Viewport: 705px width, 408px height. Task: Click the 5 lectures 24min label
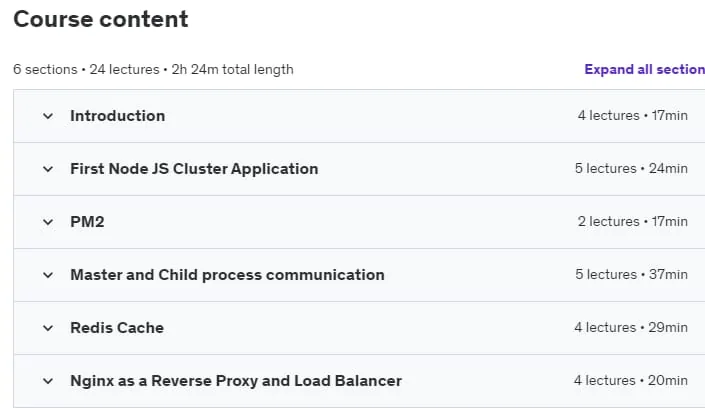tap(631, 169)
